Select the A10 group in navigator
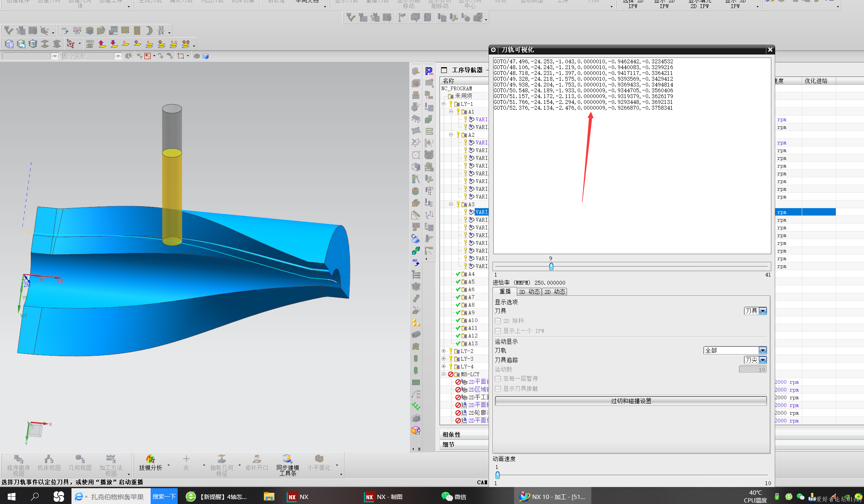 click(x=473, y=320)
